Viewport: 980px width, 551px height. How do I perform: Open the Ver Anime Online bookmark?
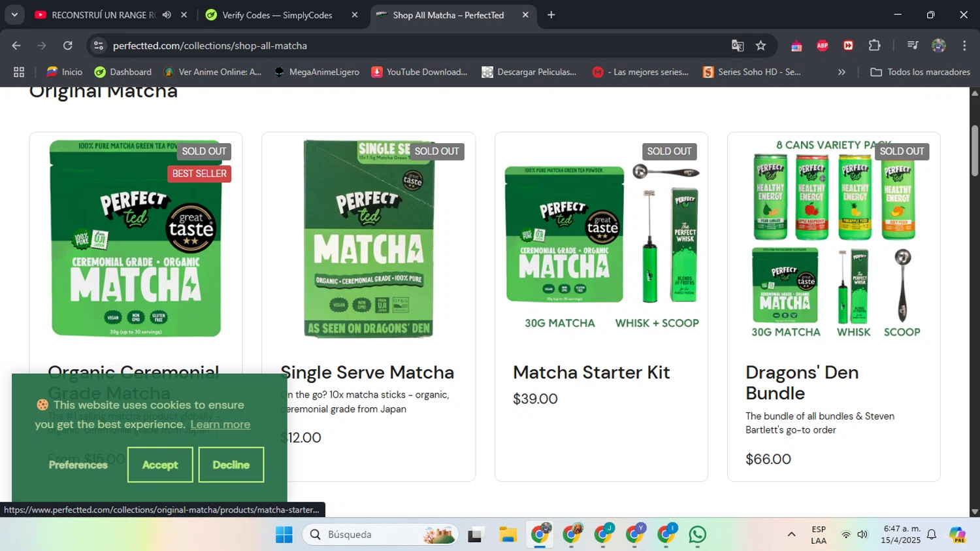pos(212,72)
